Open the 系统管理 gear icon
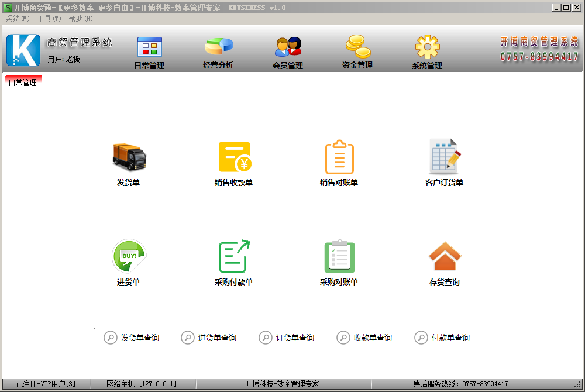This screenshot has width=585, height=392. tap(428, 47)
